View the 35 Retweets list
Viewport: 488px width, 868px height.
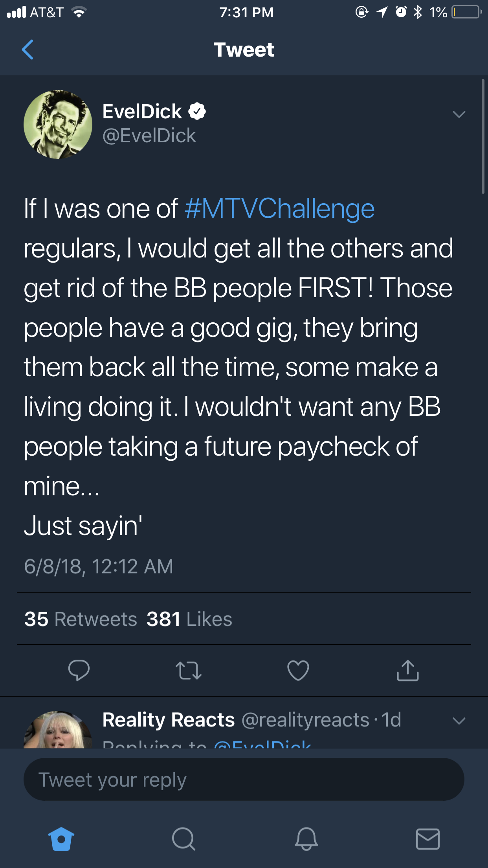click(x=81, y=619)
